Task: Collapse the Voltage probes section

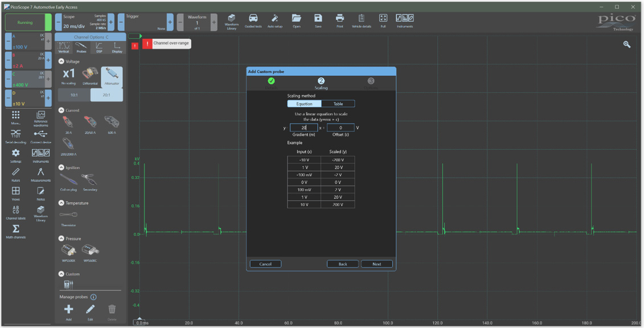Action: pos(61,61)
